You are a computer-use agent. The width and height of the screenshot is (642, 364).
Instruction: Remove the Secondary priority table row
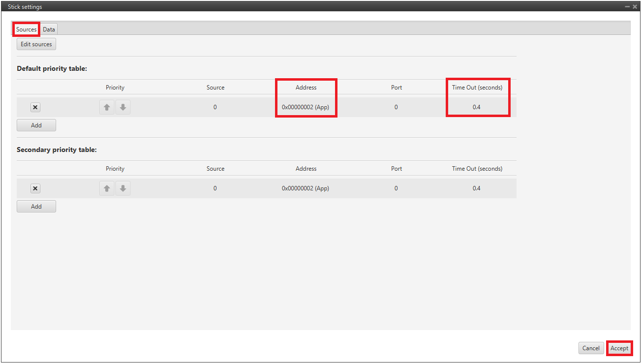(35, 188)
